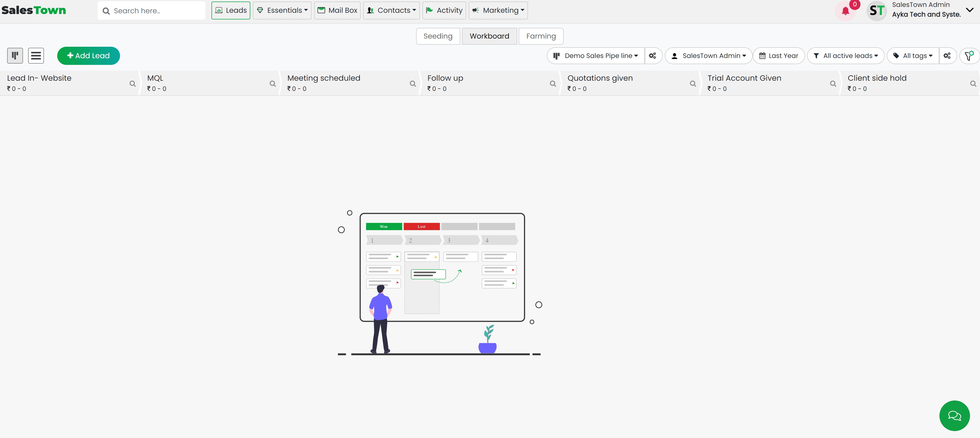Open the Activity section
This screenshot has height=438, width=980.
pyautogui.click(x=444, y=10)
